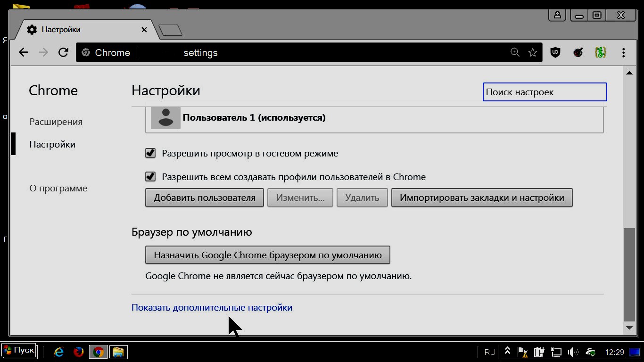Click the Браузер по умолчанию heading
Image resolution: width=644 pixels, height=362 pixels.
coord(192,232)
